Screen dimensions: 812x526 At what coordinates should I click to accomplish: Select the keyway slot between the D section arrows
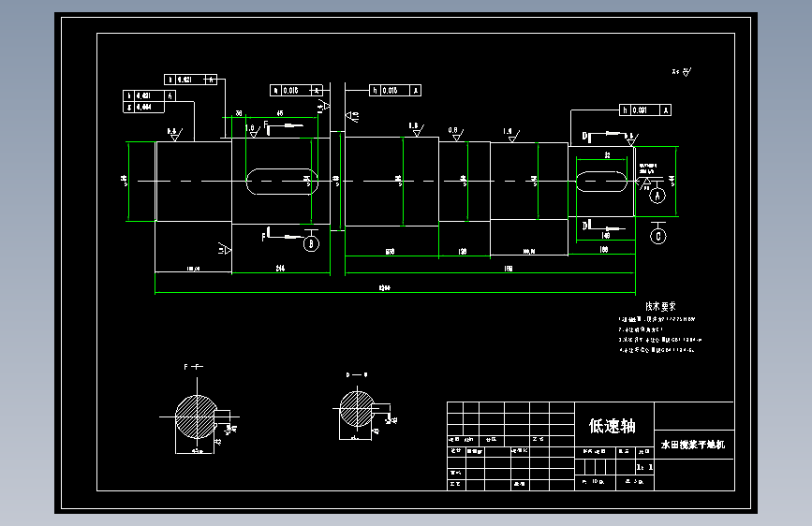click(602, 182)
